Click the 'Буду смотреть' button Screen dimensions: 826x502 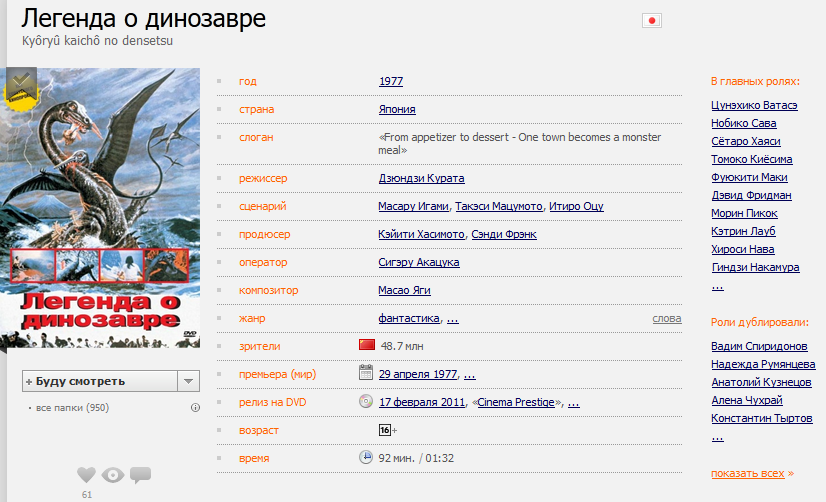100,381
